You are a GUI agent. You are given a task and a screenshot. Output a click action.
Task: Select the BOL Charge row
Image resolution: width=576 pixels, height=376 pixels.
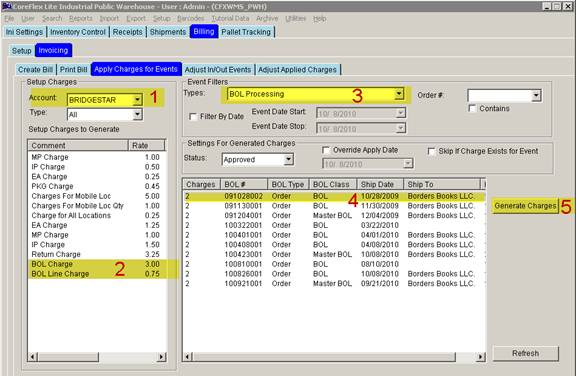[x=97, y=264]
